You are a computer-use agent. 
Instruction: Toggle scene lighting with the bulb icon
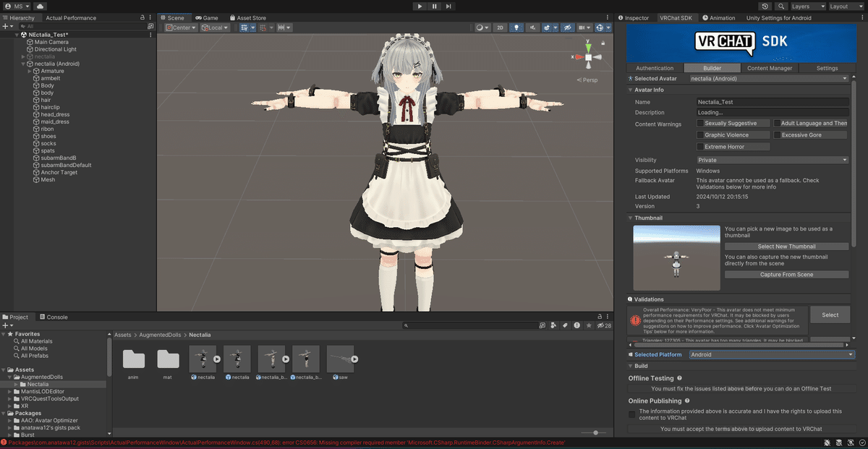(x=517, y=27)
